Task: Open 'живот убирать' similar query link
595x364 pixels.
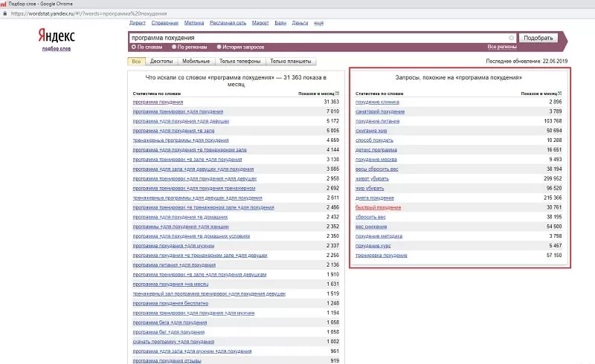Action: [372, 178]
